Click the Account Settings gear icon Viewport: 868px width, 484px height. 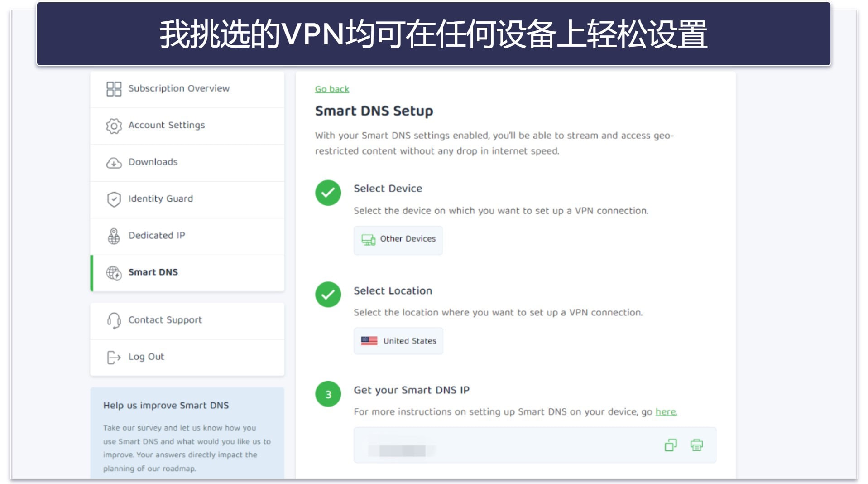coord(114,126)
